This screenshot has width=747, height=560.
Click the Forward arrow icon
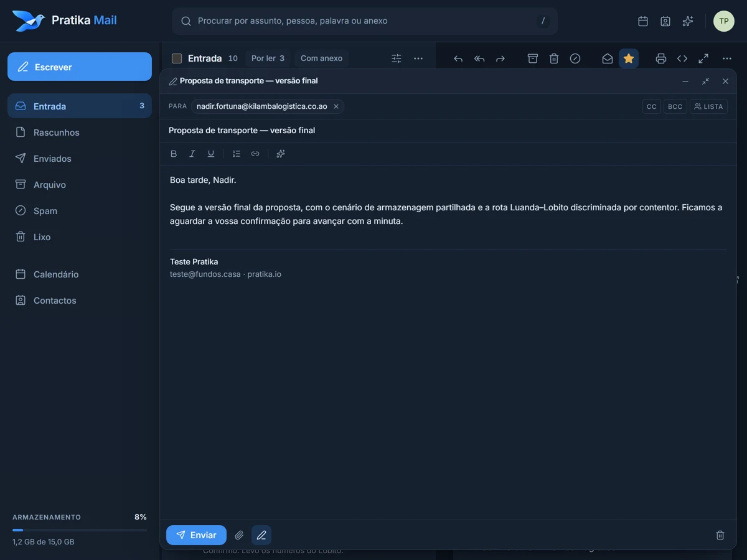pyautogui.click(x=500, y=58)
